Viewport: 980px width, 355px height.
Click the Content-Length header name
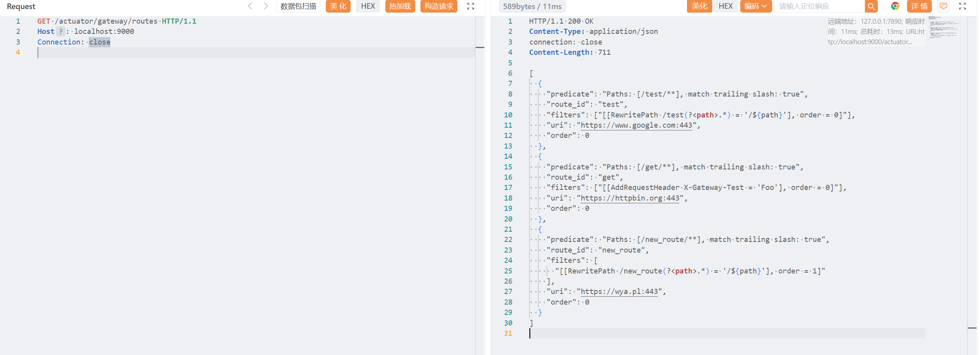point(561,52)
